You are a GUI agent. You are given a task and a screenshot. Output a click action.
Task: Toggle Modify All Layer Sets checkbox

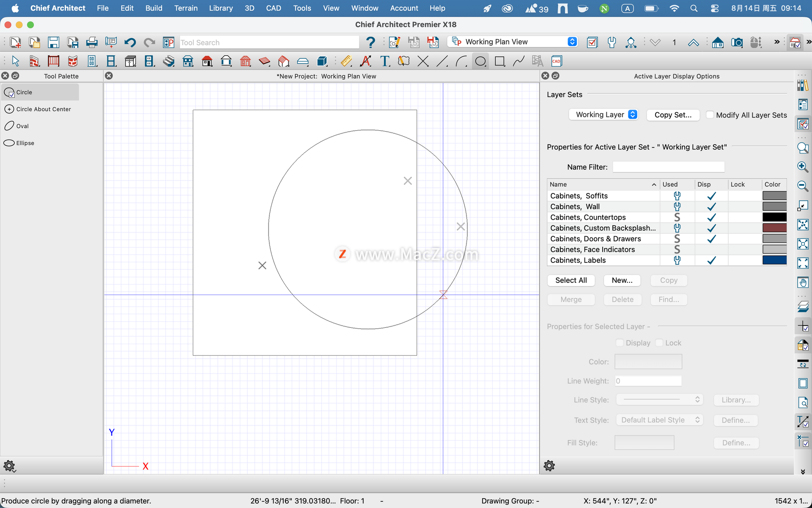(710, 115)
